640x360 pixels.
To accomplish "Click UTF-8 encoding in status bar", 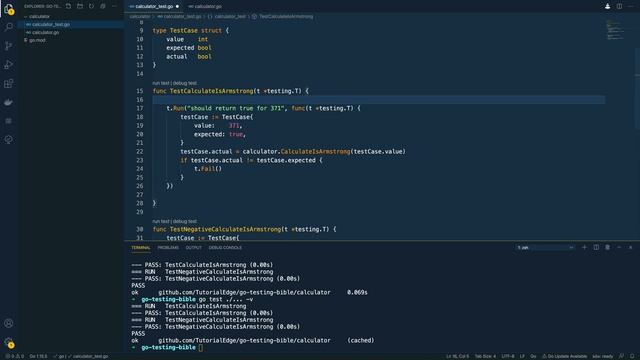I will click(508, 356).
